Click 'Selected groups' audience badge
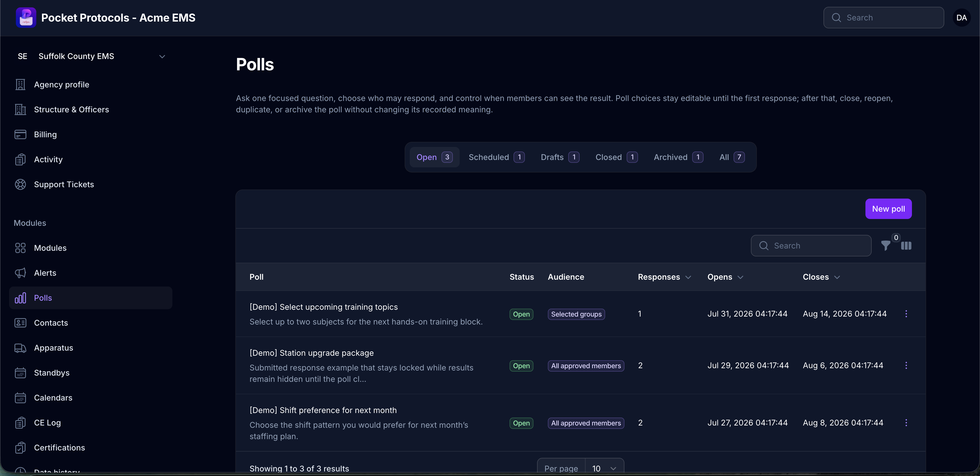This screenshot has width=980, height=476. point(576,314)
